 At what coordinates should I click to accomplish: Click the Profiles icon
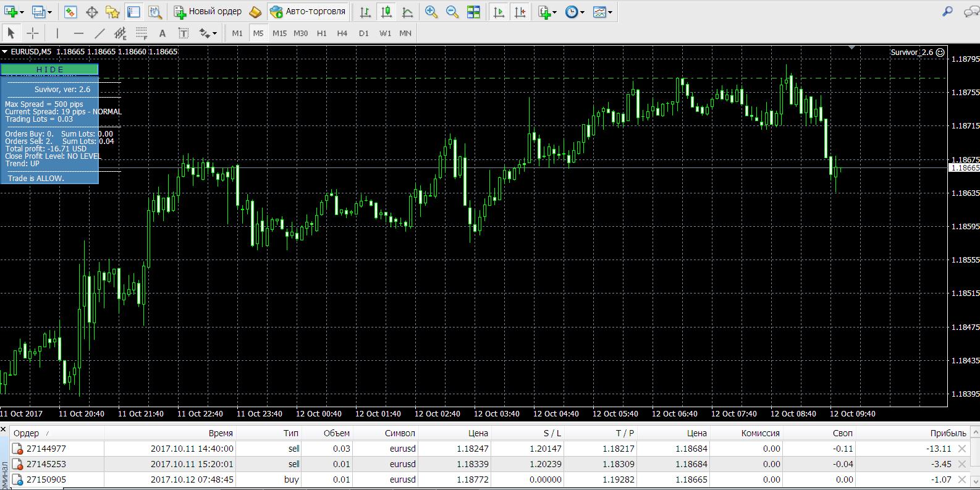[x=39, y=11]
